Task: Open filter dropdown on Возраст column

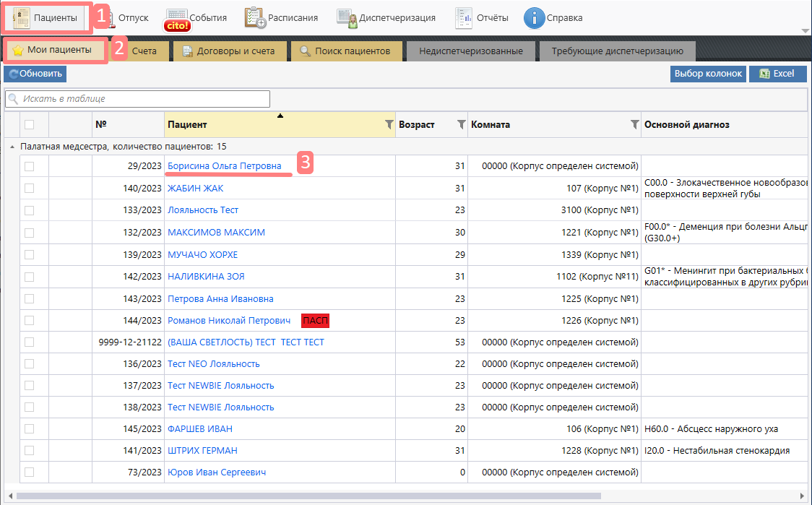Action: click(462, 124)
